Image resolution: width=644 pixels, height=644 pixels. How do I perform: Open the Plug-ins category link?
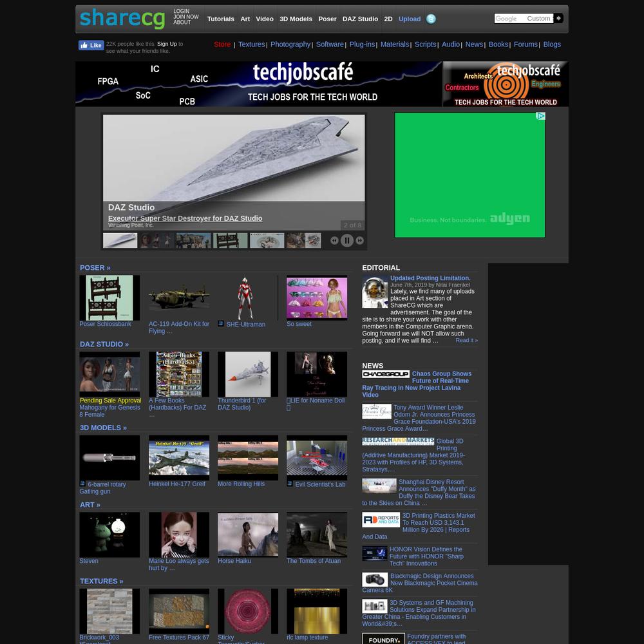362,44
